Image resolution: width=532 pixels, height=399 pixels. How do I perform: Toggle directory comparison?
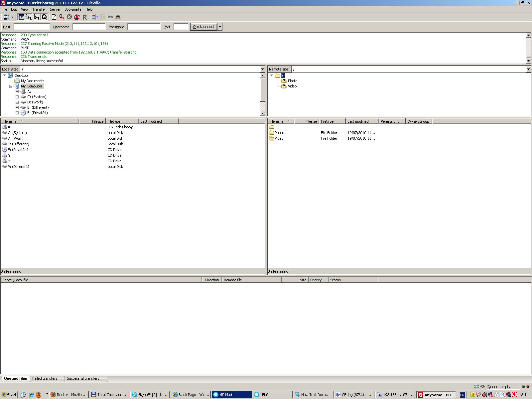pyautogui.click(x=102, y=17)
